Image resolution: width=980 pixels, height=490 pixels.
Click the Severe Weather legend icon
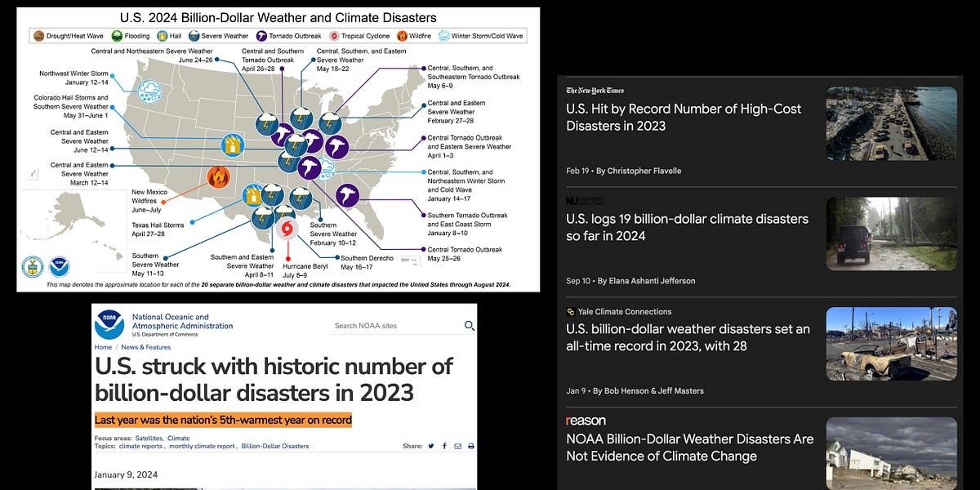(x=193, y=36)
